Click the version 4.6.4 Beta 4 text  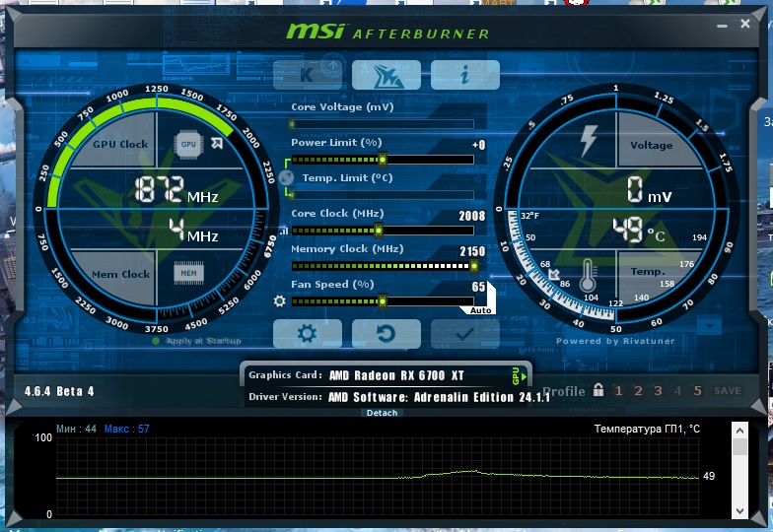coord(59,391)
